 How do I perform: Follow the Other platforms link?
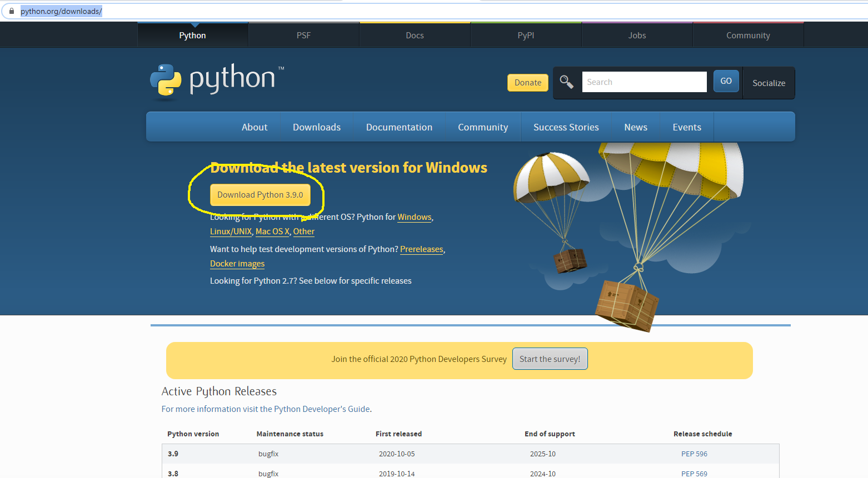304,232
